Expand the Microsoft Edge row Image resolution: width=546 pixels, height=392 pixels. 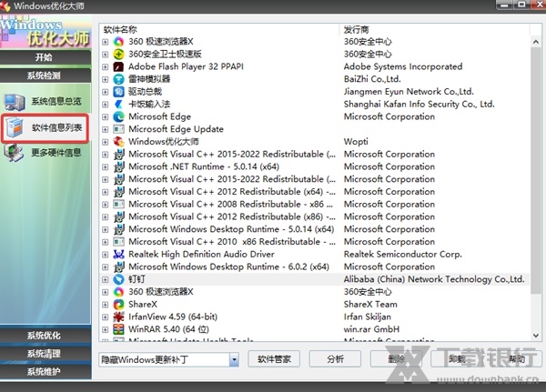pyautogui.click(x=106, y=117)
